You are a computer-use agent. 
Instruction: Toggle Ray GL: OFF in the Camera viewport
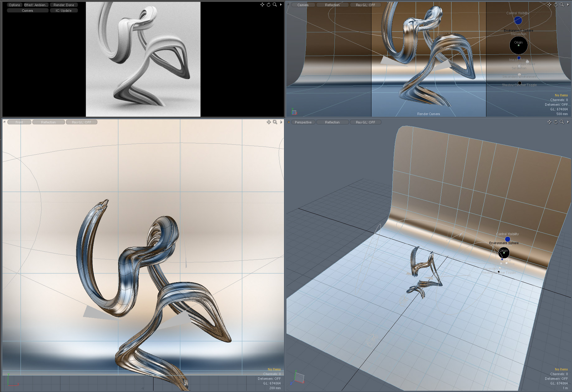pos(366,5)
